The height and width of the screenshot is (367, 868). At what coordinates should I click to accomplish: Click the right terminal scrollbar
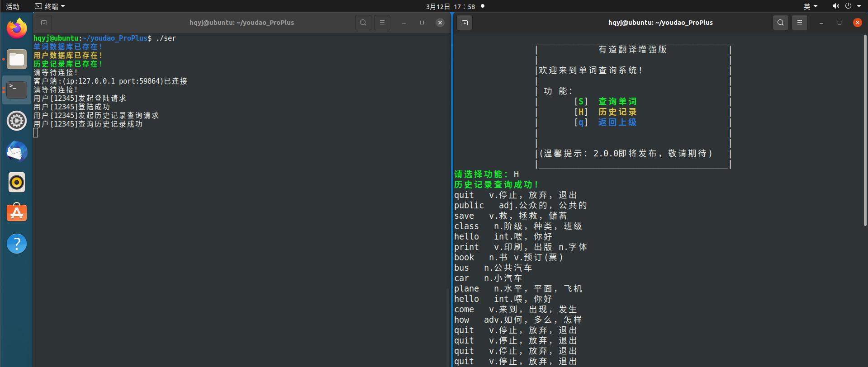[865, 131]
